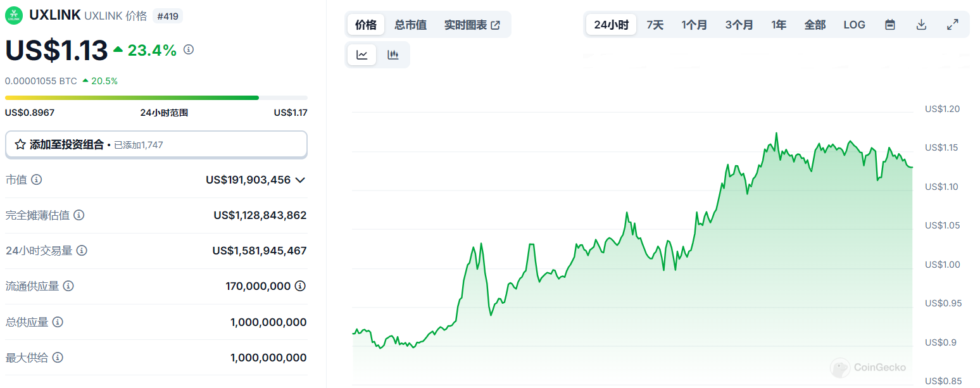
Task: Download the chart data
Action: (x=922, y=25)
